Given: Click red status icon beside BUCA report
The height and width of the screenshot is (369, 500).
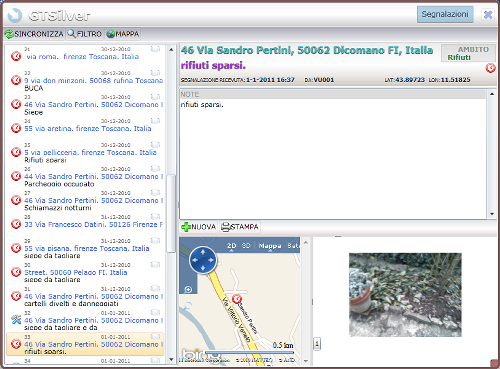Looking at the screenshot, I should [16, 80].
